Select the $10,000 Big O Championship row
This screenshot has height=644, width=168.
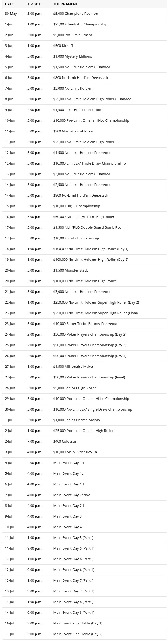[84, 206]
